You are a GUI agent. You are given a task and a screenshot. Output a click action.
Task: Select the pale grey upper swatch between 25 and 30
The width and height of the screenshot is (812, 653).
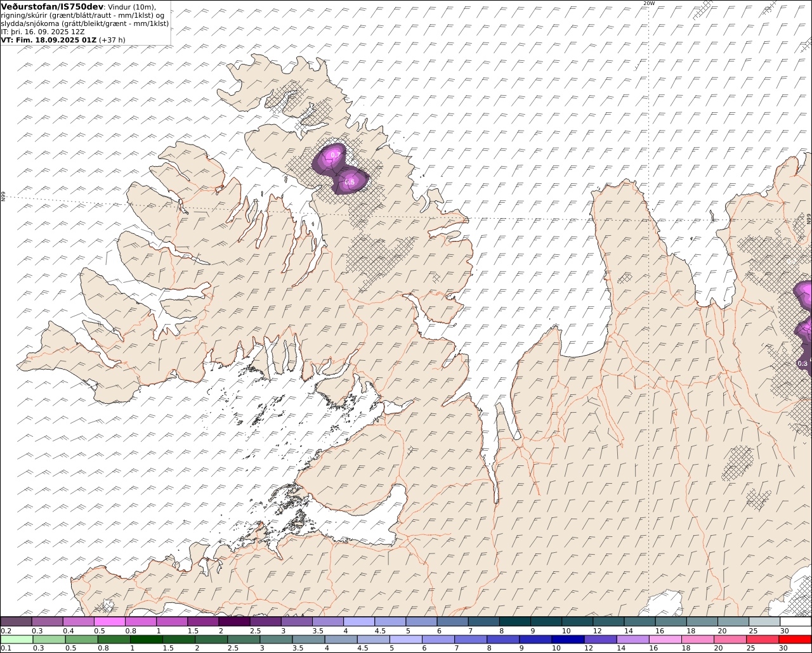[764, 621]
